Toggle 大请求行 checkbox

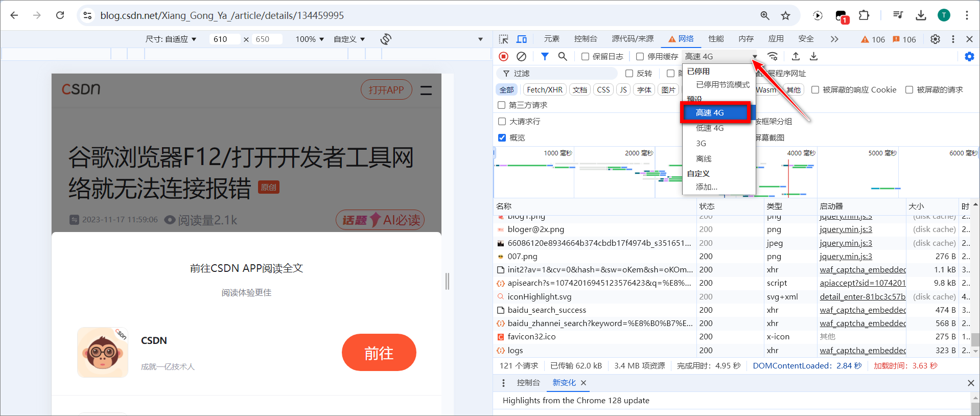point(502,121)
